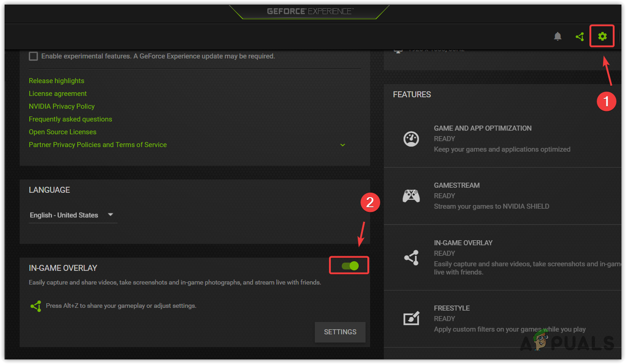The width and height of the screenshot is (626, 364).
Task: Open the NVIDIA Privacy Policy link
Action: (x=62, y=106)
